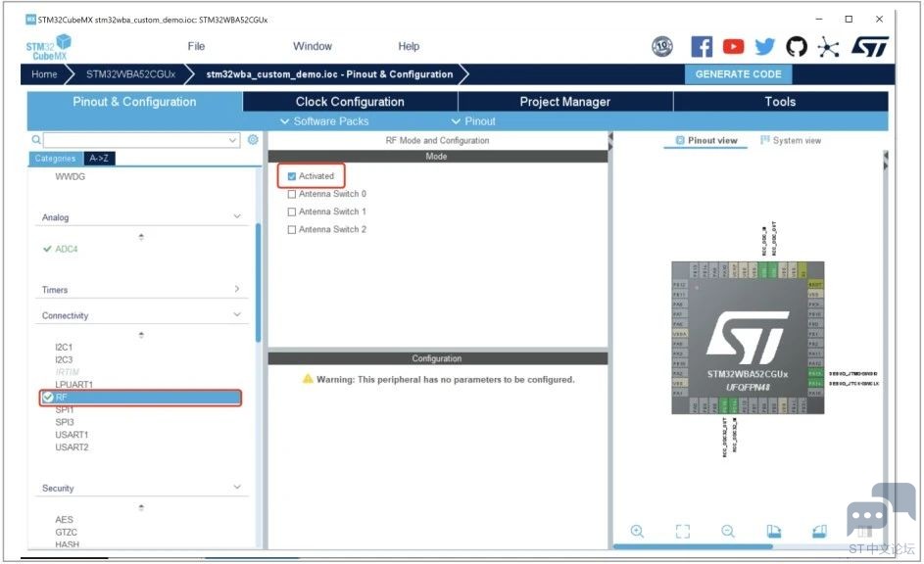Select the WWDG peripheral
The image size is (924, 564).
coord(71,176)
